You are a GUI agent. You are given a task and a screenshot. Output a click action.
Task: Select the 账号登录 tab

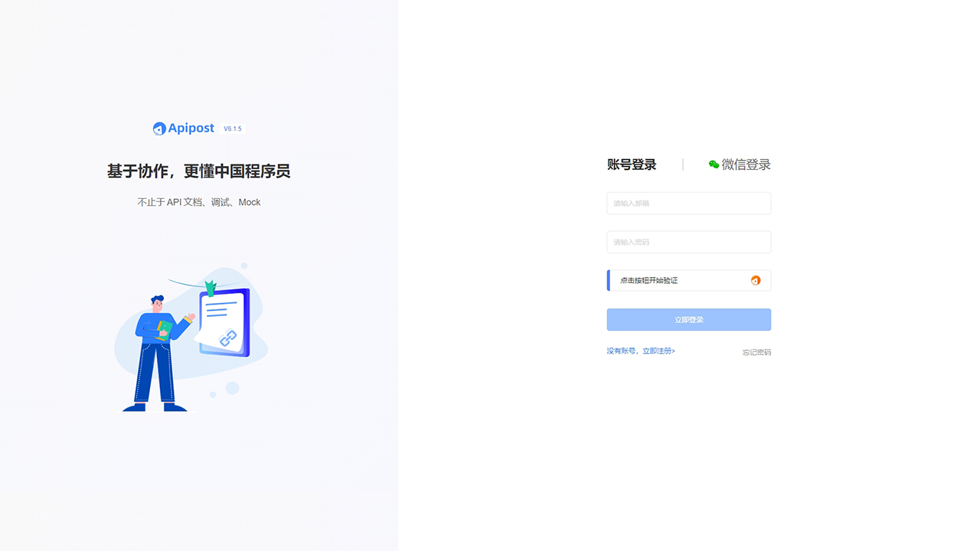pyautogui.click(x=630, y=164)
